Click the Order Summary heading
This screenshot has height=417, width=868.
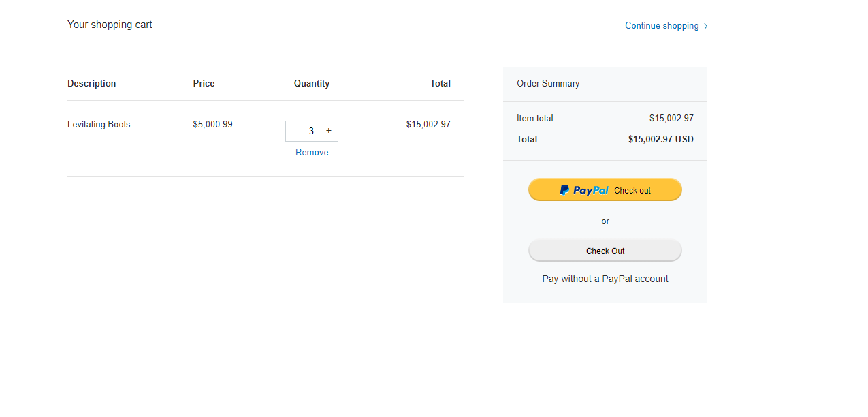click(x=548, y=84)
